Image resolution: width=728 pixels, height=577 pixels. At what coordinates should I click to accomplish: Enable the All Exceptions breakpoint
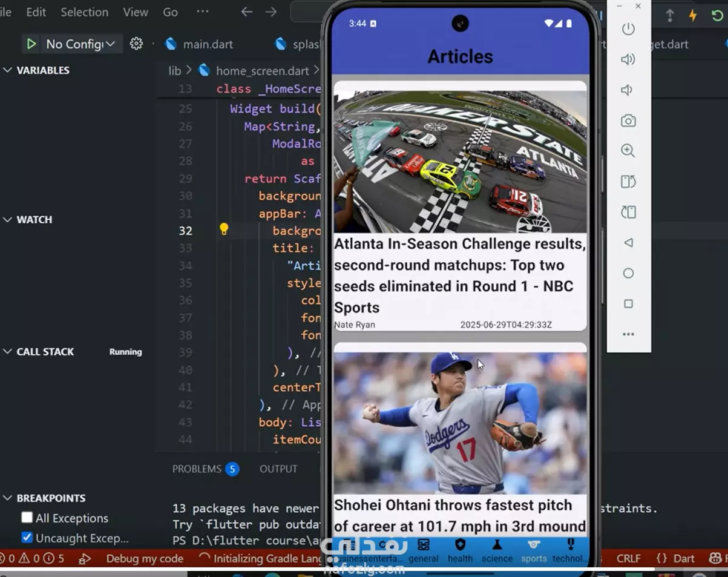tap(27, 518)
